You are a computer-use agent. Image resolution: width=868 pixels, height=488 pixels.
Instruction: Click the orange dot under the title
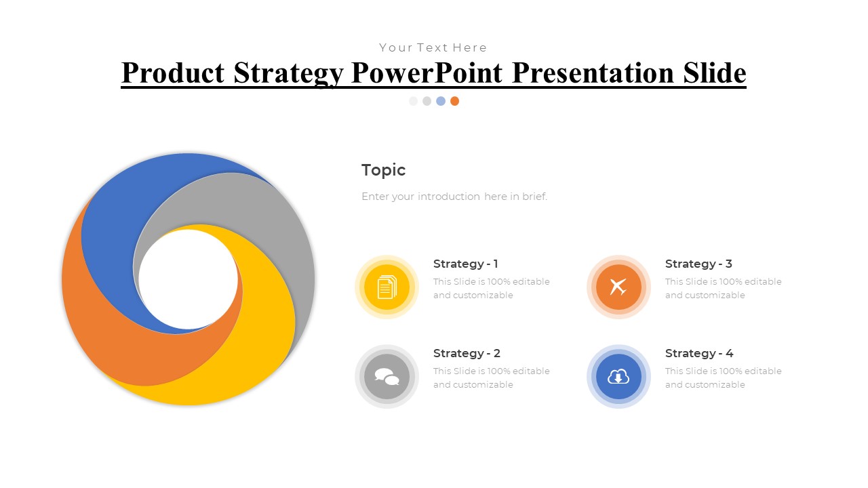(454, 101)
